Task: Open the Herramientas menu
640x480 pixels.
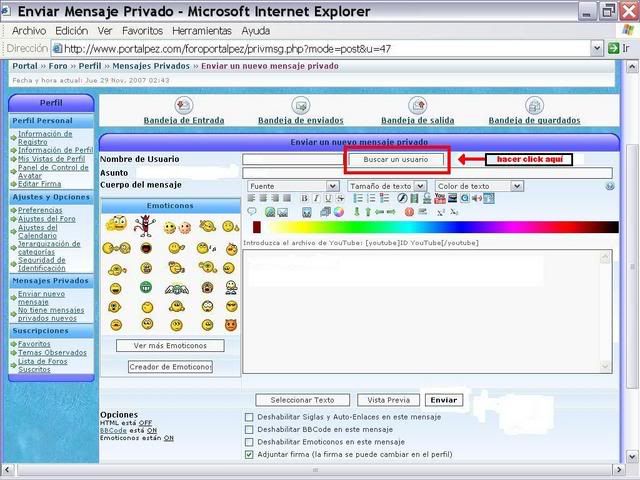Action: [x=202, y=31]
